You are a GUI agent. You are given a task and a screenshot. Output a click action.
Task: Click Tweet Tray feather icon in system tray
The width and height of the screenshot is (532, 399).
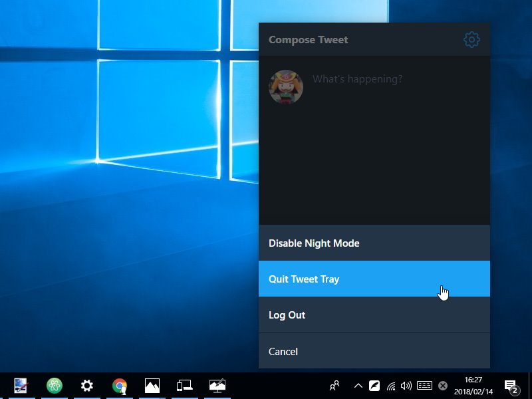pos(374,386)
